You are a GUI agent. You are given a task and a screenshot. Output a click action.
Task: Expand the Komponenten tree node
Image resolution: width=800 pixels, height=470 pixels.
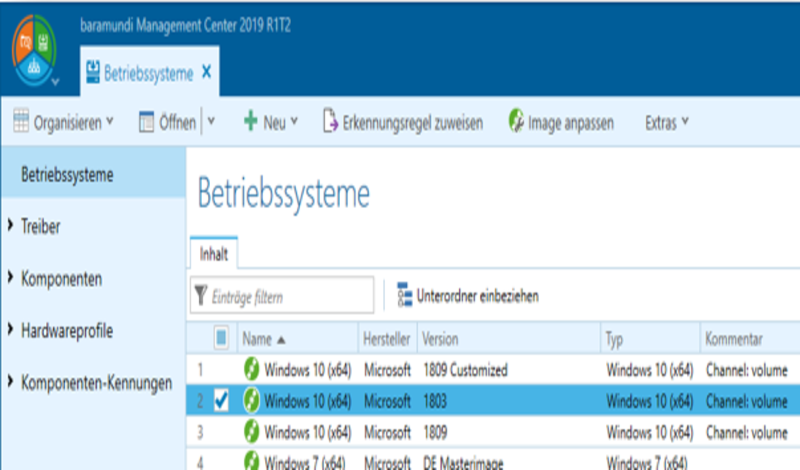pyautogui.click(x=10, y=277)
